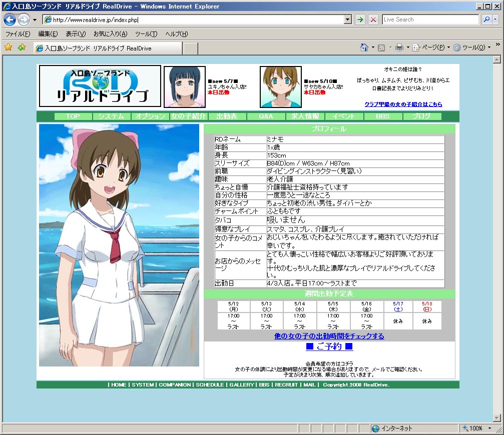The width and height of the screenshot is (504, 435).
Task: Expand the address bar URL dropdown
Action: coord(348,19)
